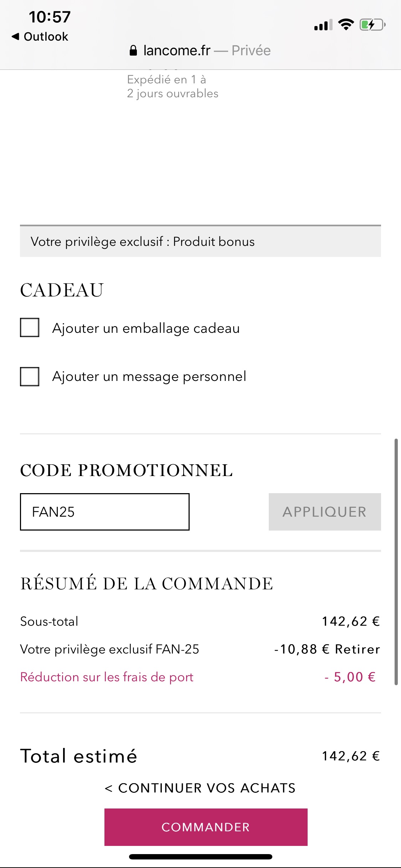The image size is (401, 868).
Task: Click the Total estimé amount 142,62 €
Action: click(351, 756)
